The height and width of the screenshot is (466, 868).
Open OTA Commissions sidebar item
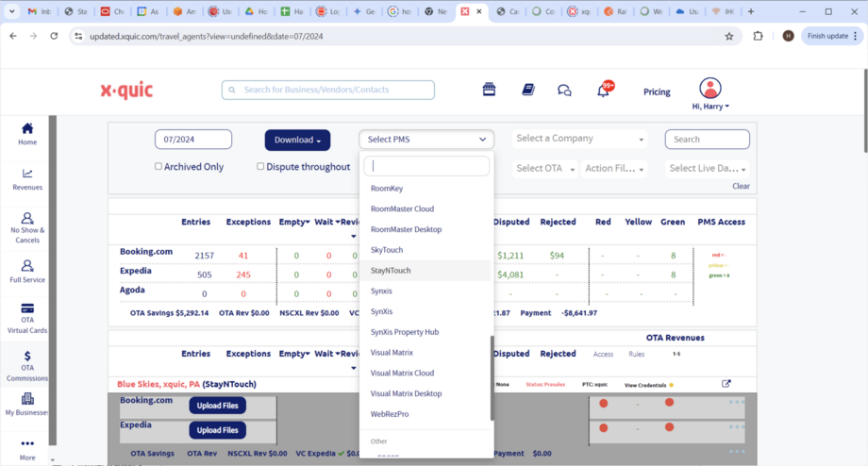click(x=27, y=366)
